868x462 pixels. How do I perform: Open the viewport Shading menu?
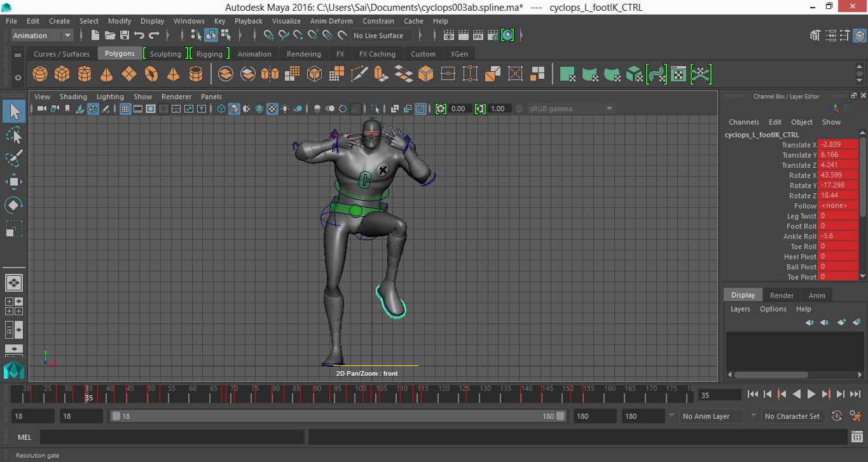pyautogui.click(x=73, y=97)
